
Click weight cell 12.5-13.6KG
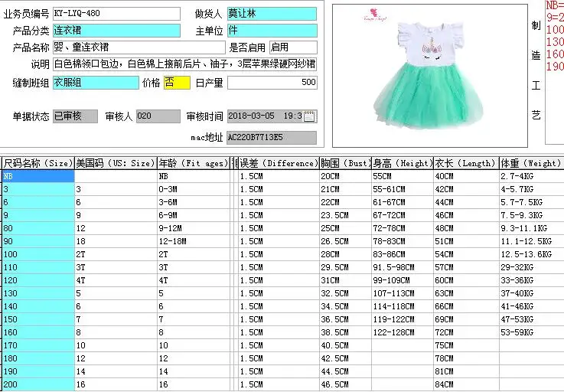click(x=531, y=254)
